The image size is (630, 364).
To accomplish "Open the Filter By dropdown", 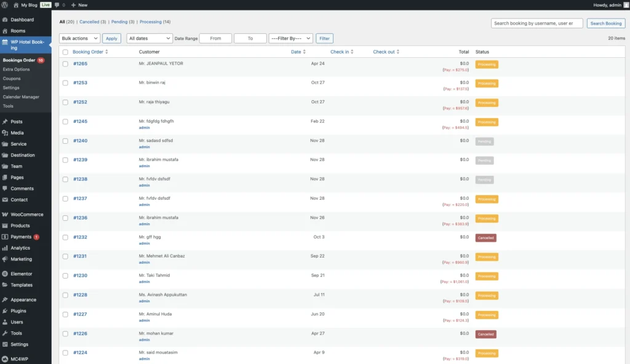I will (290, 38).
